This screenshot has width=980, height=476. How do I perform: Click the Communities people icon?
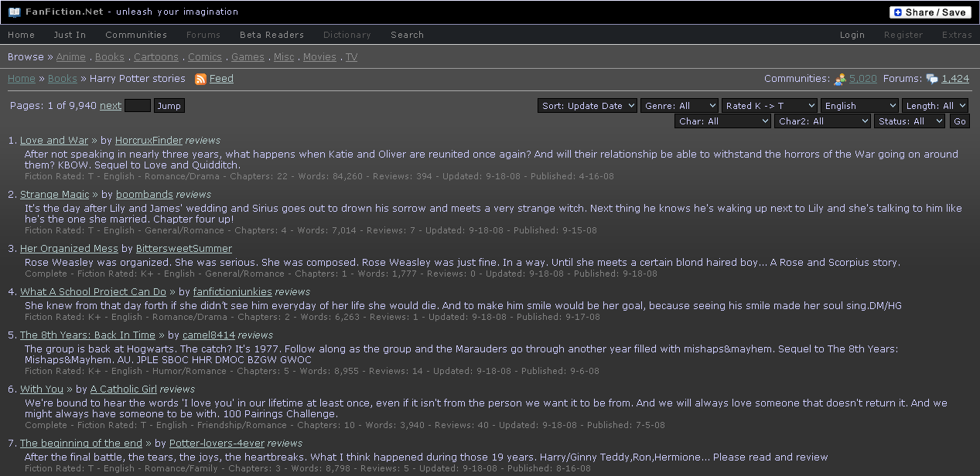[x=840, y=79]
